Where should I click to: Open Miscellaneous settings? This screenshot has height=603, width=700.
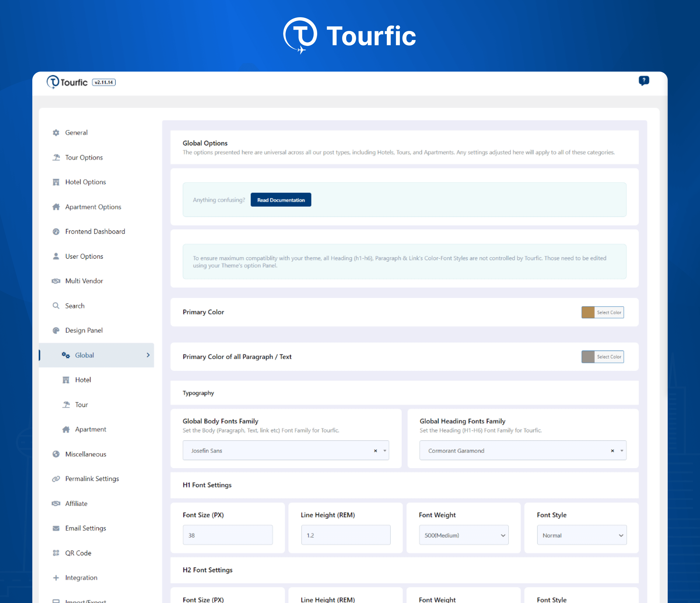[86, 454]
